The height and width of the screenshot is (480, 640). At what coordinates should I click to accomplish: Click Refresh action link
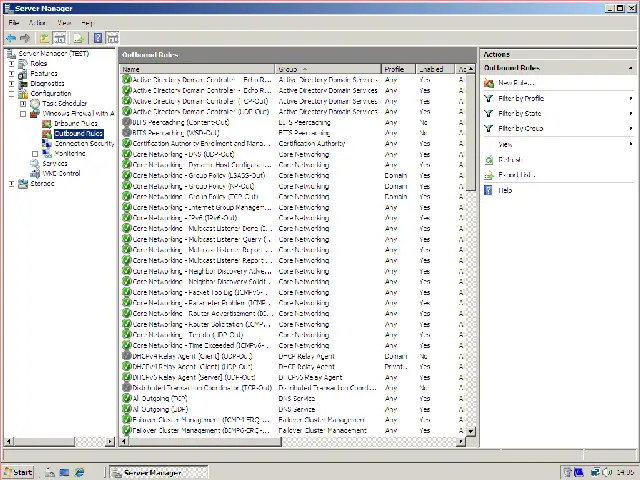tap(510, 160)
